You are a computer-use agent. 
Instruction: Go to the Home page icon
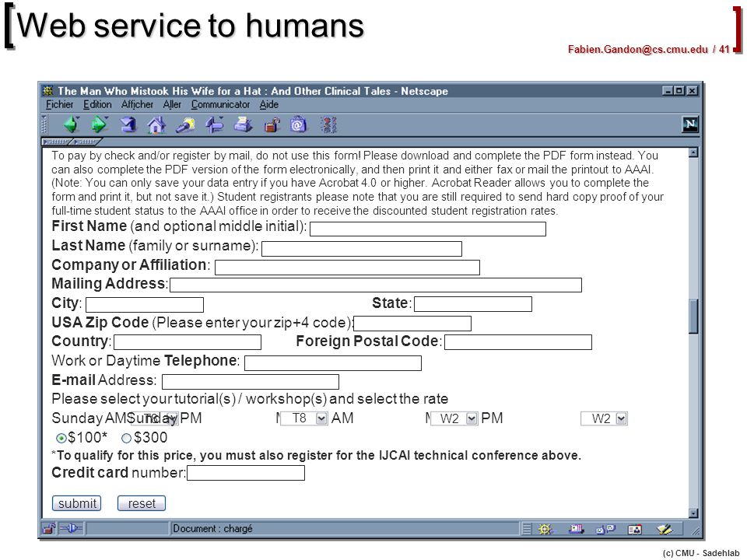[x=156, y=124]
